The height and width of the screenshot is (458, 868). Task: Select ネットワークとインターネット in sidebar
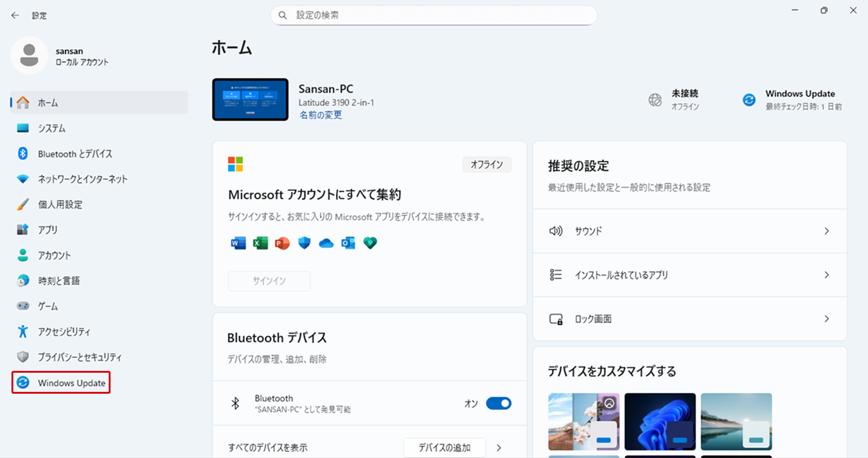click(x=83, y=179)
